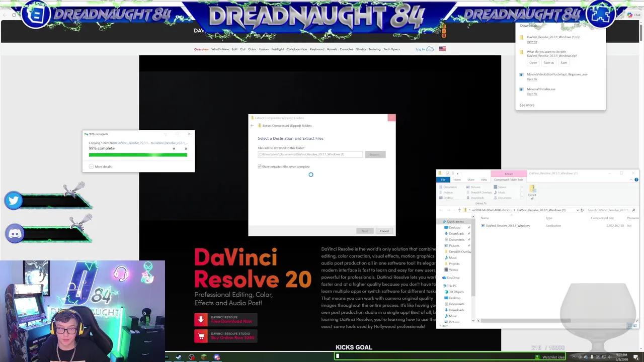Click Explorer up-directory arrow
This screenshot has width=644, height=362.
(x=459, y=210)
